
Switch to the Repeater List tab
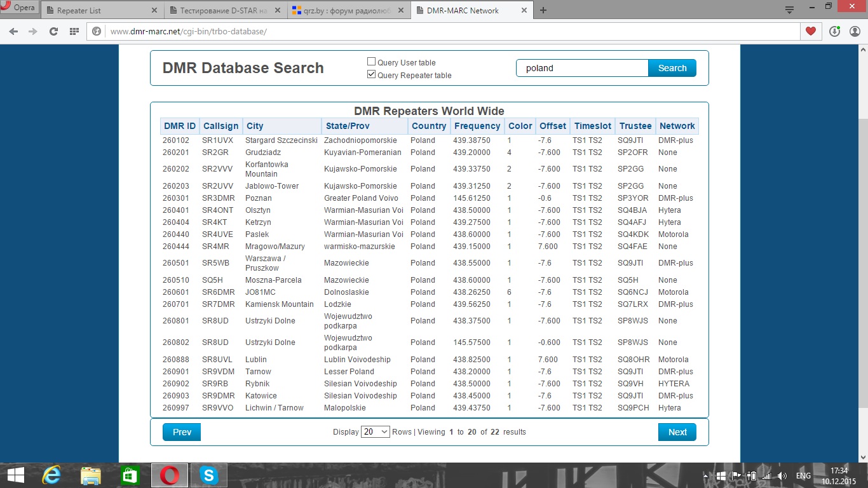102,10
